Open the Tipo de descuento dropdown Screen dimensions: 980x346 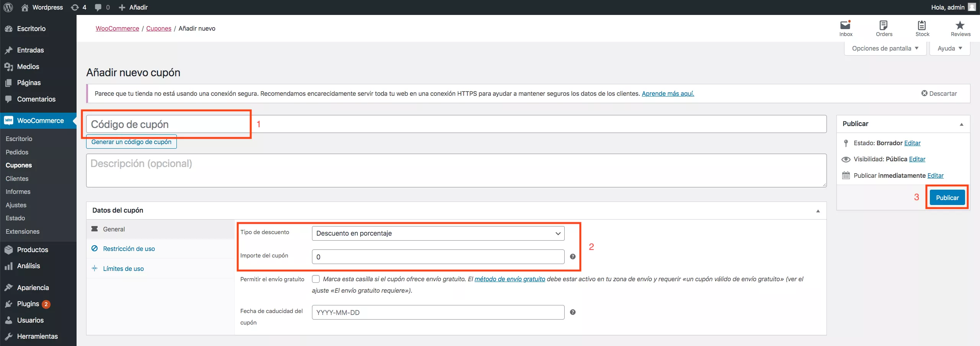438,233
